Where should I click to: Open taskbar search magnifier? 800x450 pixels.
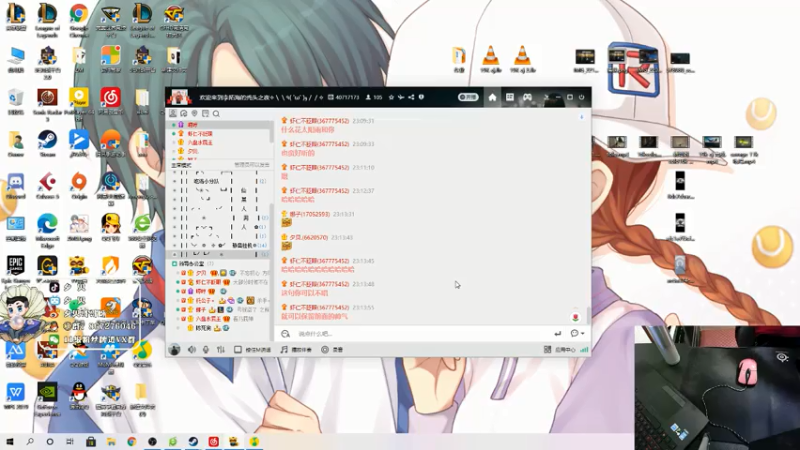30,441
